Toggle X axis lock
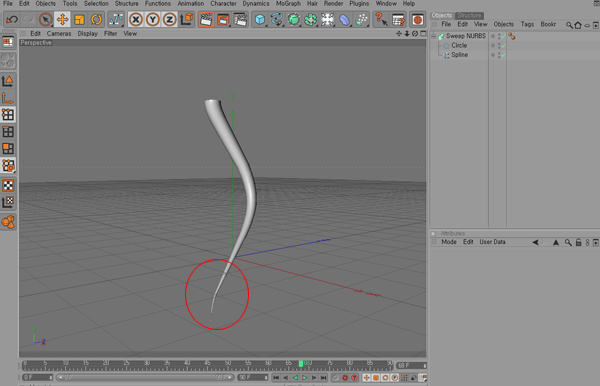The width and height of the screenshot is (600, 386). coord(135,19)
